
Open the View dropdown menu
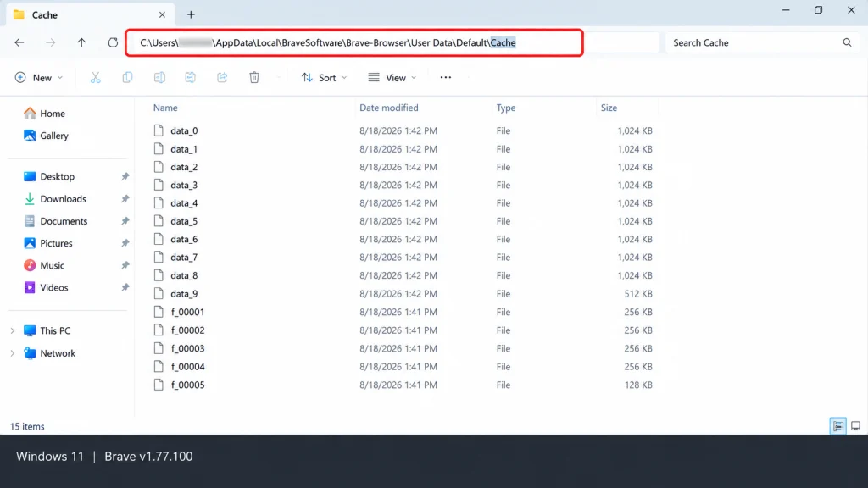tap(392, 77)
